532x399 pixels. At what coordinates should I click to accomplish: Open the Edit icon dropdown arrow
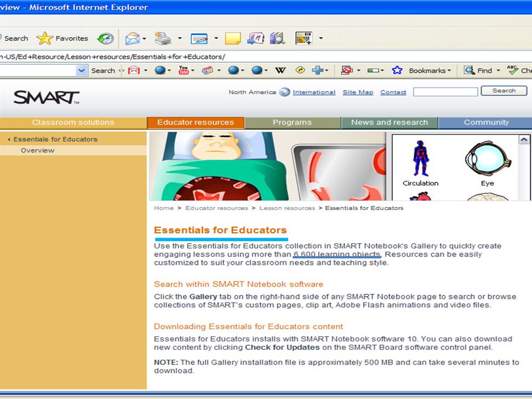216,38
